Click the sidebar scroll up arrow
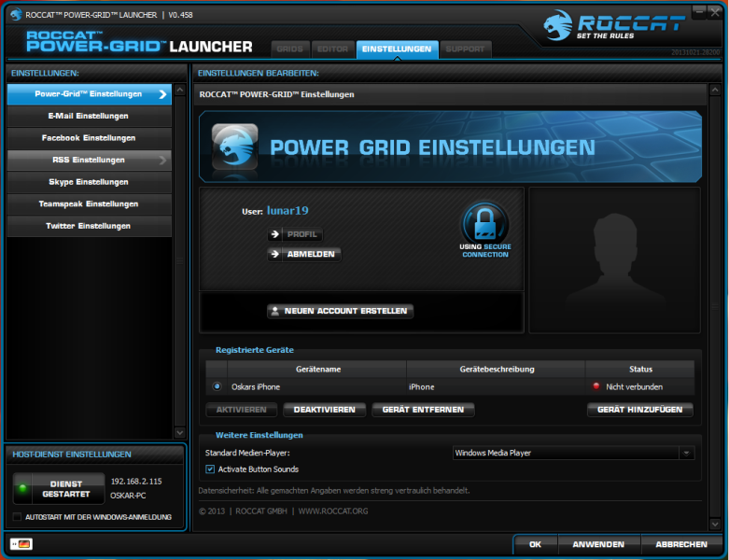The image size is (729, 560). pyautogui.click(x=180, y=90)
